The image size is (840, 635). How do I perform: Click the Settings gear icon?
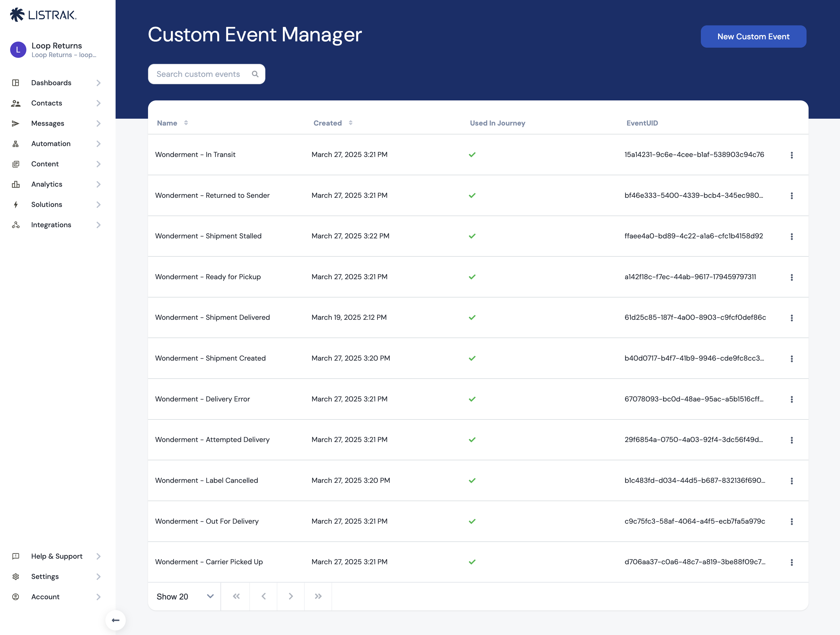point(15,577)
